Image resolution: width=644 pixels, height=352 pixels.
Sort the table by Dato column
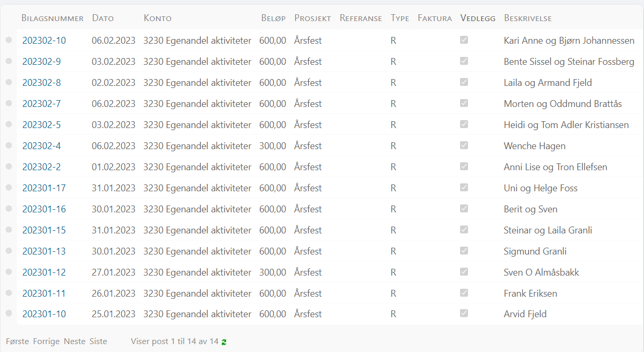[x=103, y=18]
